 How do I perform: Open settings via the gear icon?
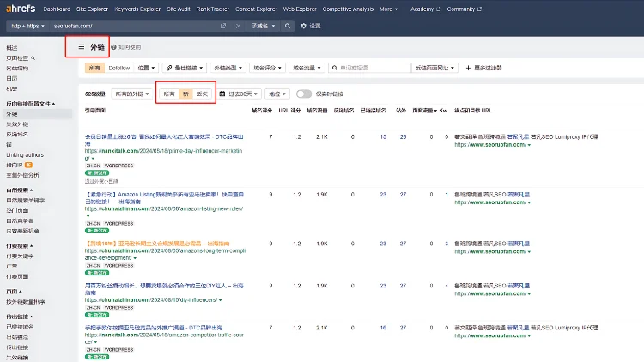(x=303, y=26)
